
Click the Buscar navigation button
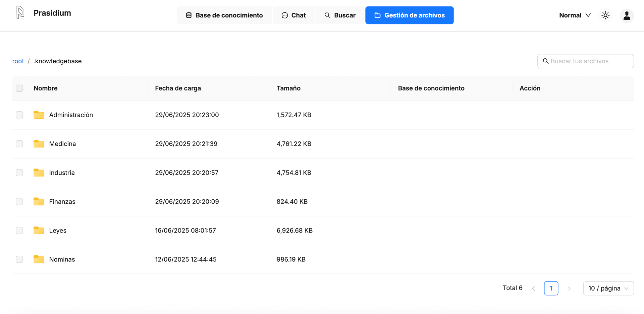(340, 15)
